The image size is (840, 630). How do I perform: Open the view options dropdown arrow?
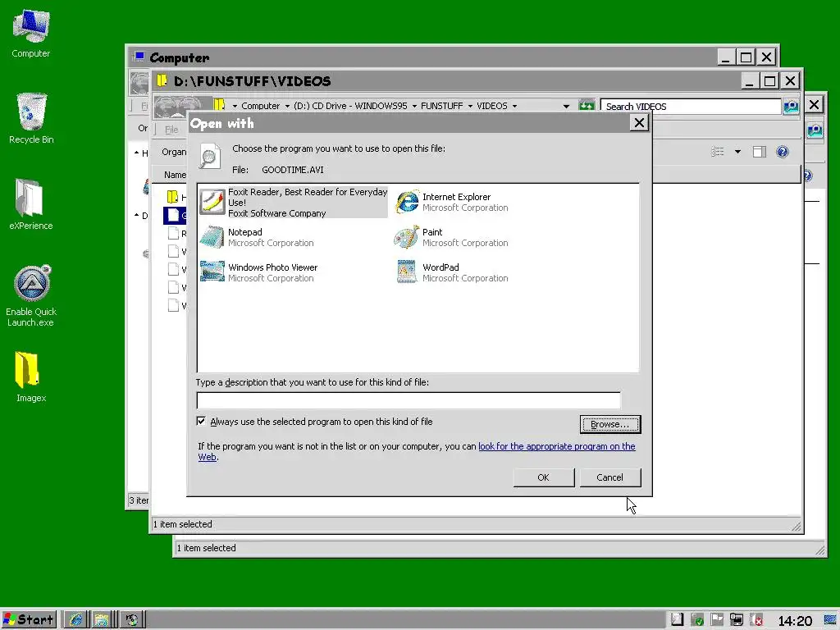[x=737, y=152]
